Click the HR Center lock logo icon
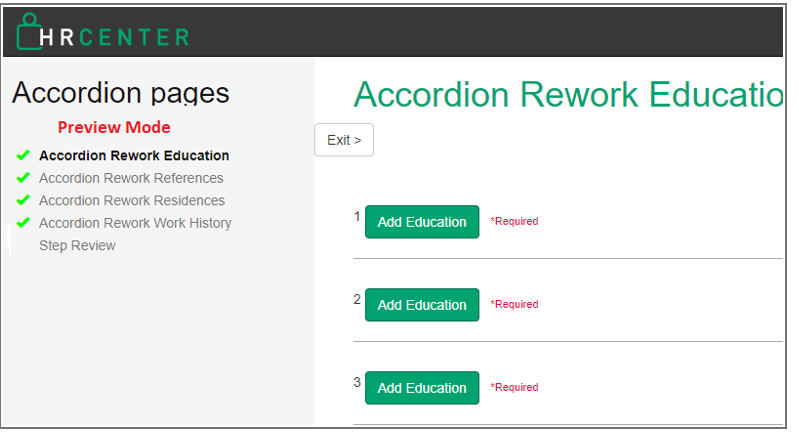Viewport: 799px width, 438px height. [32, 33]
